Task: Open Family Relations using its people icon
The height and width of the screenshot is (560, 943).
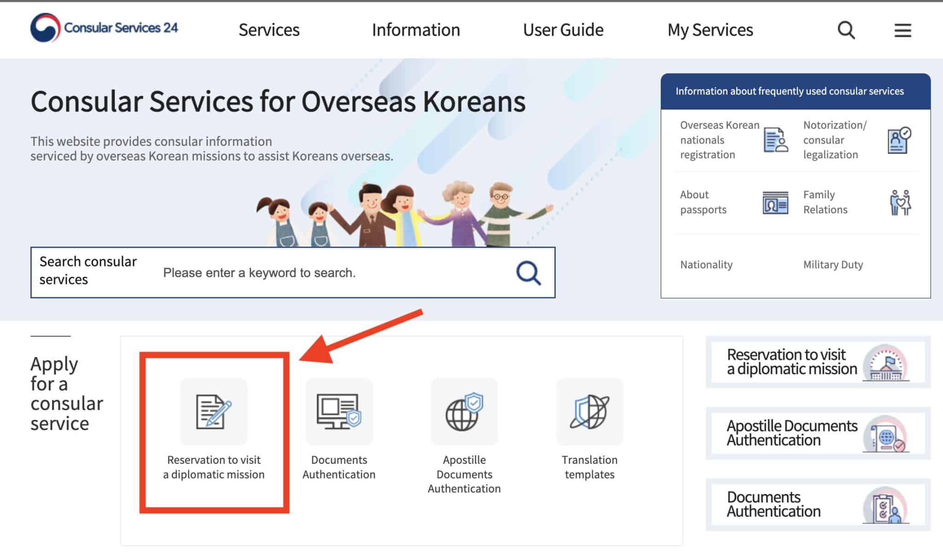Action: click(901, 202)
